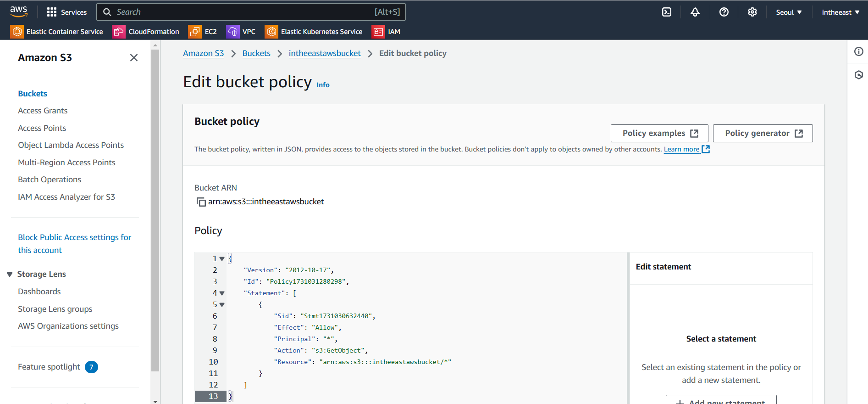Collapse fold arrow on line 5
Screen dimensions: 868x404
pos(222,305)
